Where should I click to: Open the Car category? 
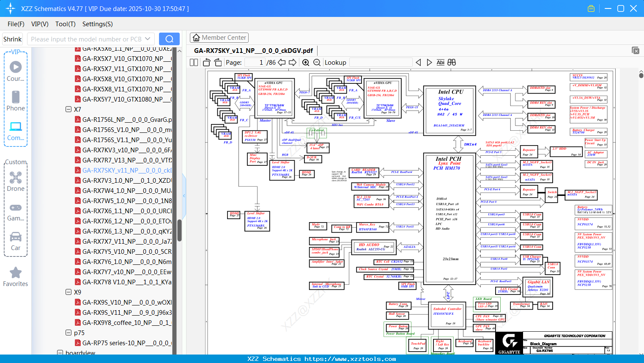16,241
